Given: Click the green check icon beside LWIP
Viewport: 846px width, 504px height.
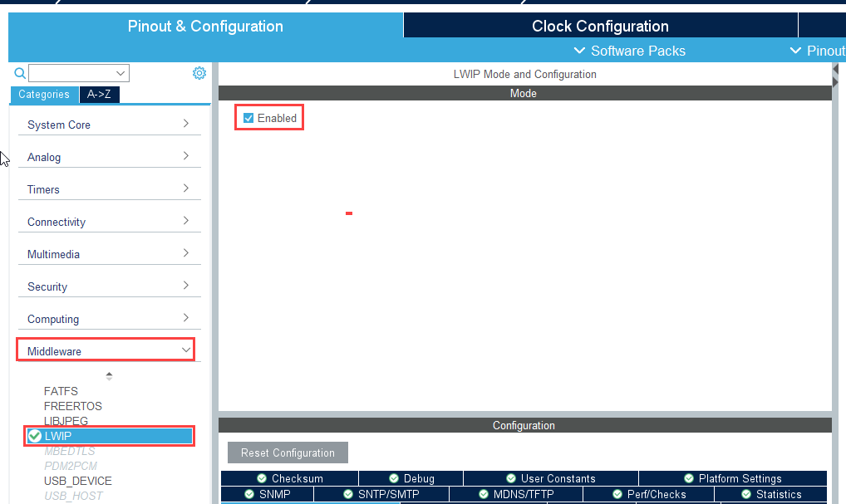Looking at the screenshot, I should (x=35, y=436).
